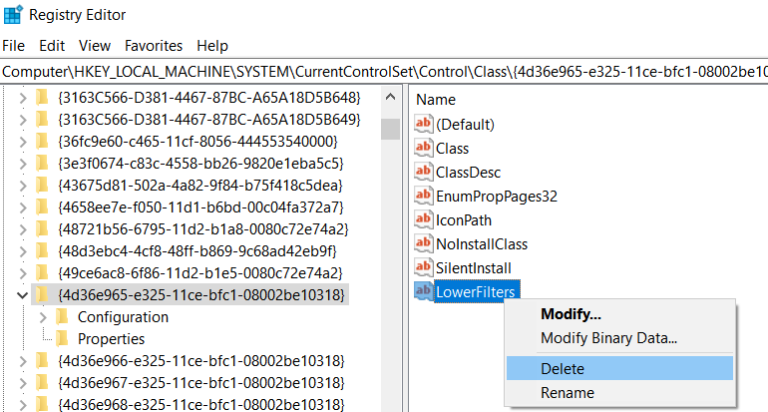Choose Delete from the context menu
The height and width of the screenshot is (412, 768).
(562, 368)
